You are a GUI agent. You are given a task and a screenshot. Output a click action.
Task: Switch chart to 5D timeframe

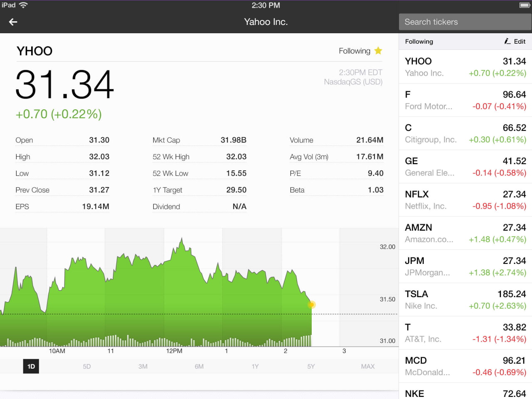pos(87,366)
